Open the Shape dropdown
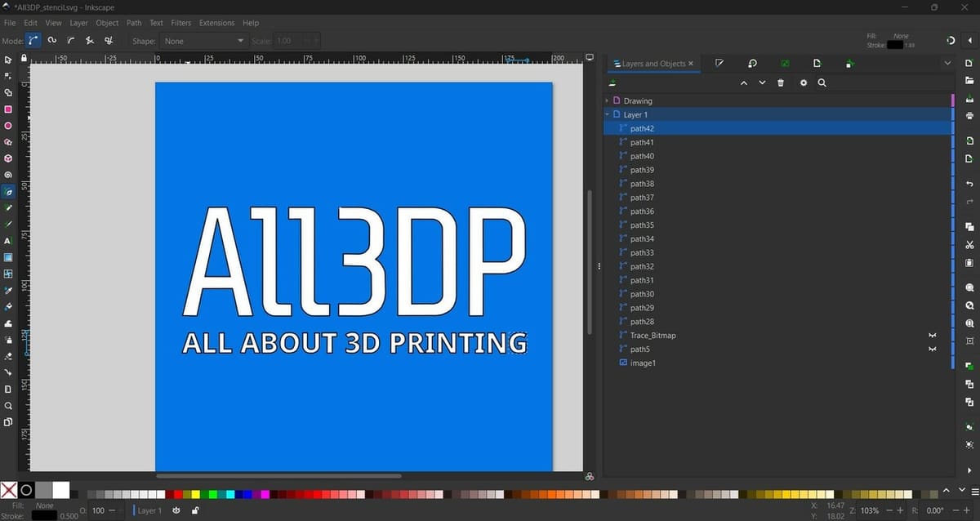This screenshot has width=980, height=521. click(x=203, y=41)
